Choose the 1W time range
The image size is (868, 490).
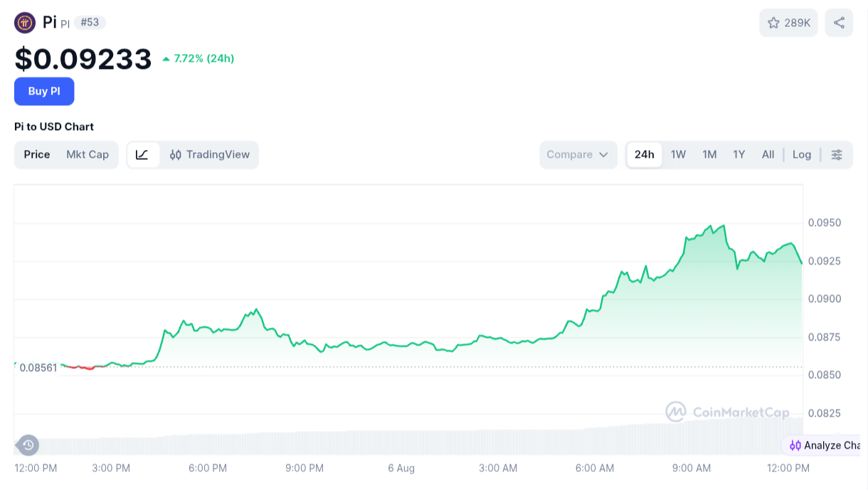pos(679,154)
